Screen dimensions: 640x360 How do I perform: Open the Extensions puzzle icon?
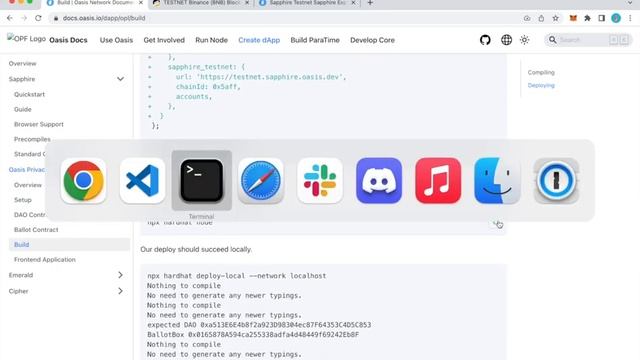click(x=587, y=18)
